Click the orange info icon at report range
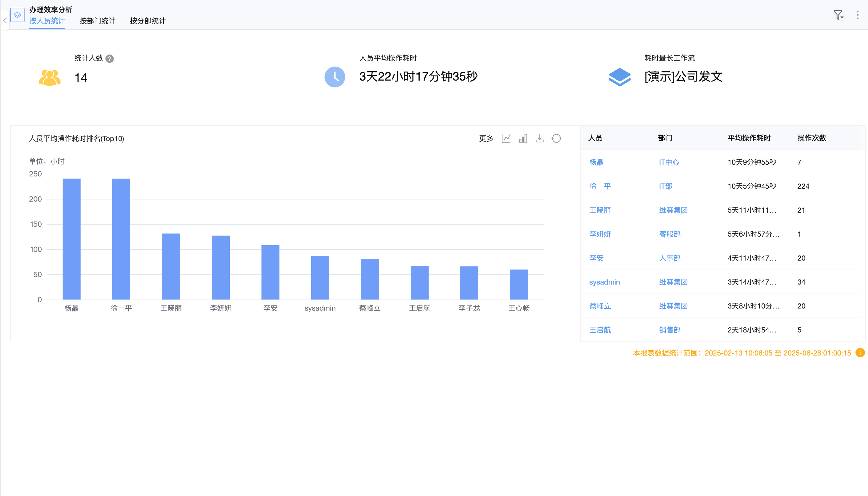The image size is (868, 496). [x=860, y=353]
